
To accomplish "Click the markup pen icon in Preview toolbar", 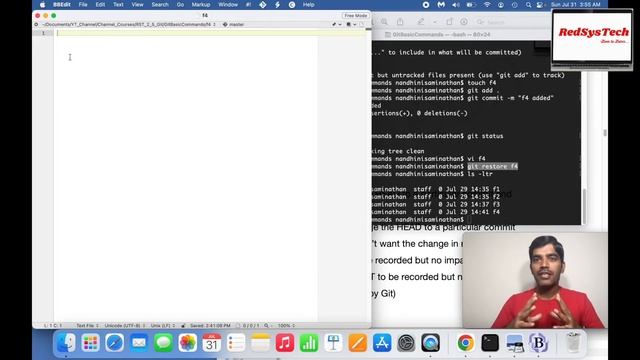I will click(421, 22).
